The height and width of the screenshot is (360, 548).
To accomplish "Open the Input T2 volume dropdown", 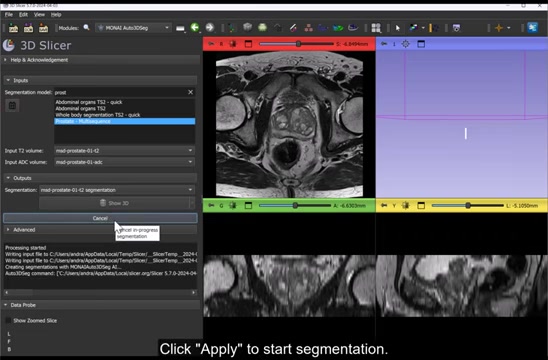I will tap(124, 151).
